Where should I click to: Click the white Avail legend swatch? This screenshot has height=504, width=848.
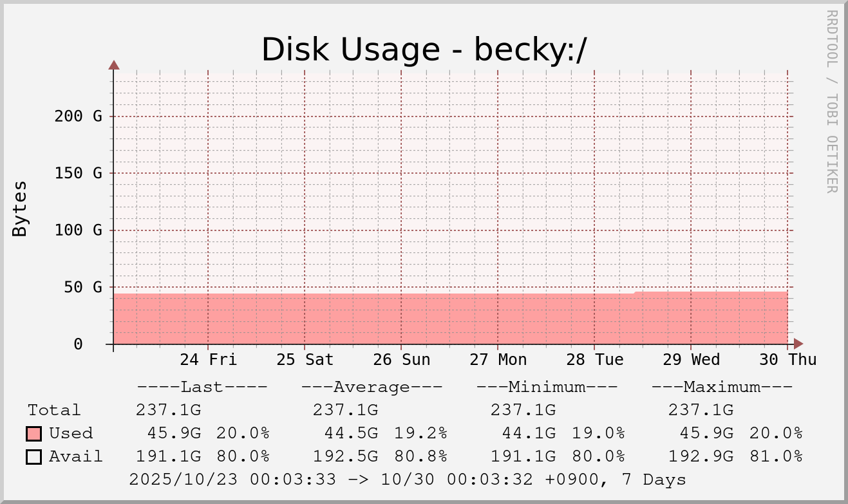[x=34, y=457]
